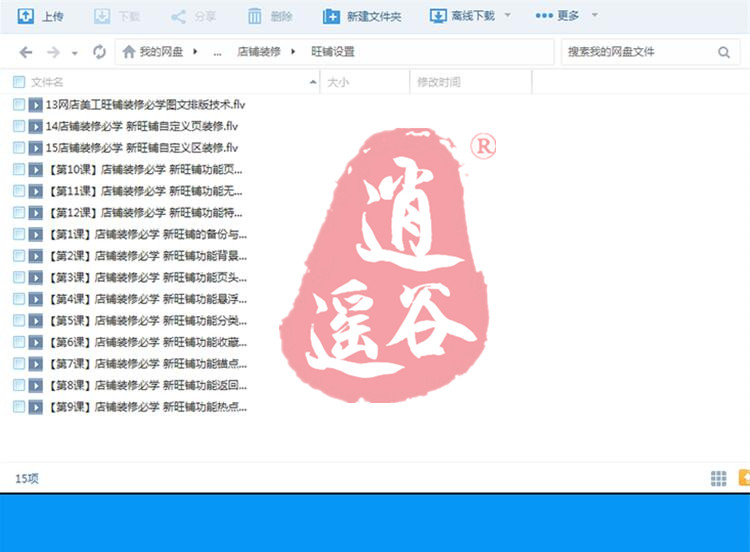Click the orange icon at bottom right
The image size is (750, 552).
tap(744, 477)
